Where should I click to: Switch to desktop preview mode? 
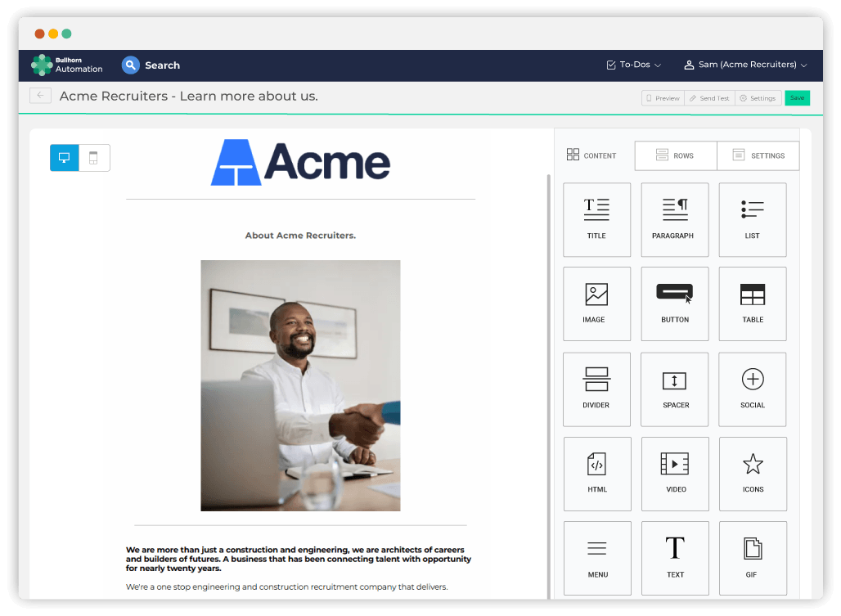click(x=65, y=158)
